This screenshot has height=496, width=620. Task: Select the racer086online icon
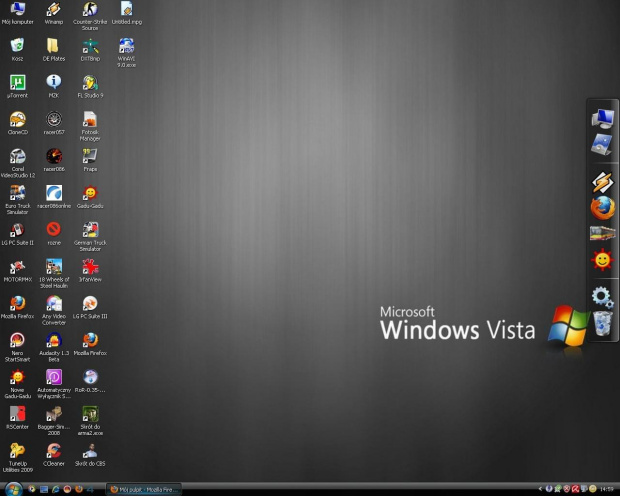(x=54, y=197)
